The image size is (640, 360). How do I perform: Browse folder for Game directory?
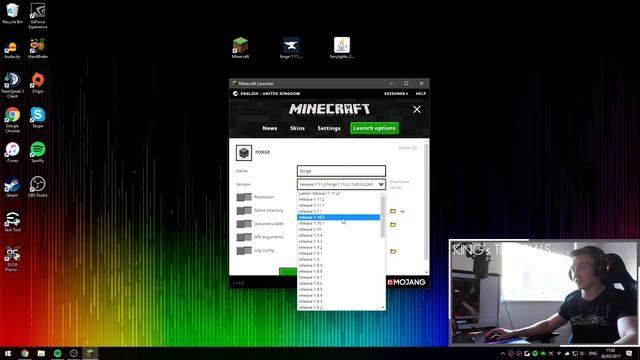pos(393,211)
